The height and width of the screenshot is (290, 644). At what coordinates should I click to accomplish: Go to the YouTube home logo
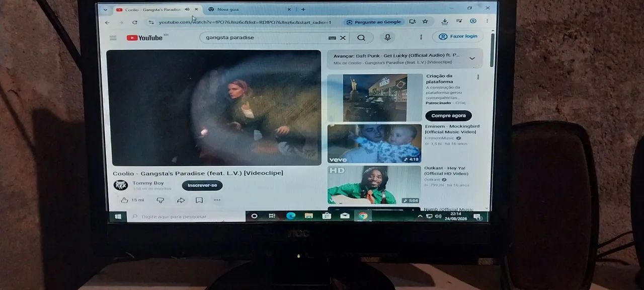coord(144,38)
